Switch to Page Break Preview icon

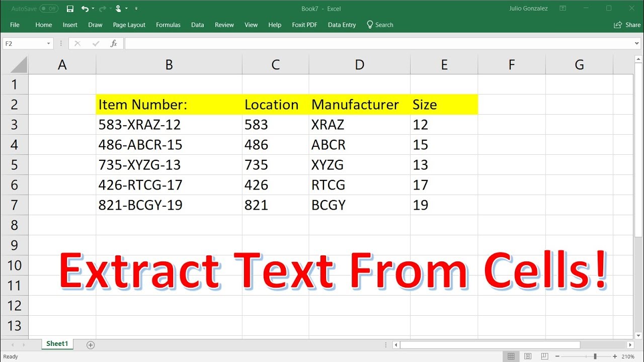544,356
